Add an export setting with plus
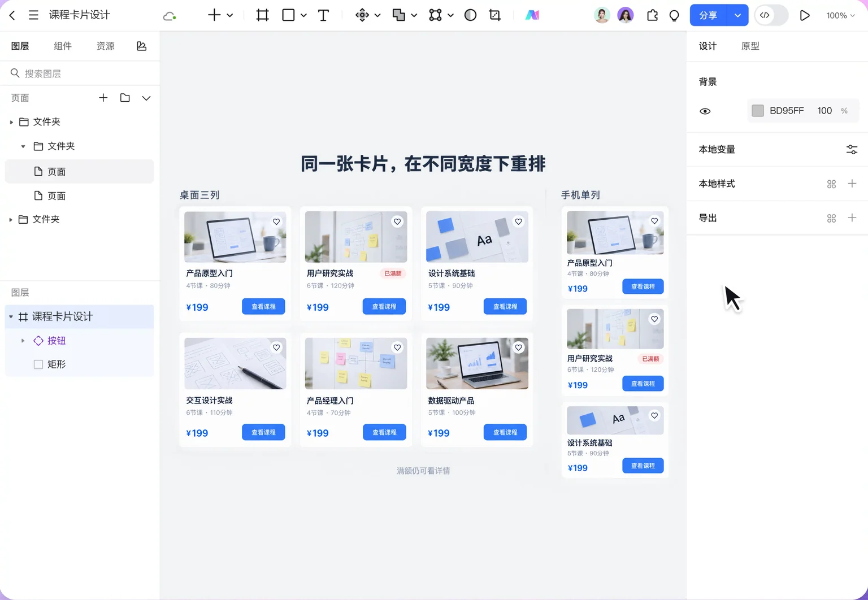 click(x=852, y=218)
